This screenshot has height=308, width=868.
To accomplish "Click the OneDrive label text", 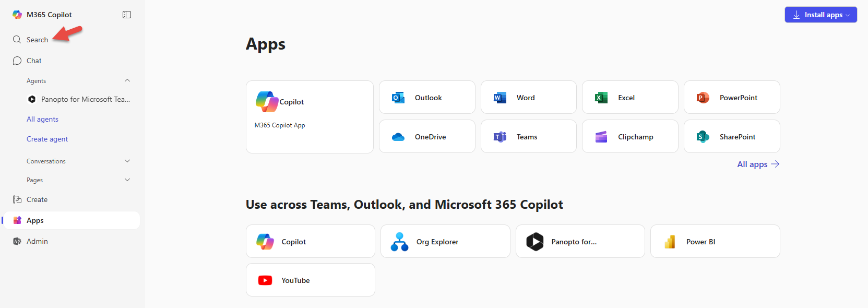I will coord(430,137).
